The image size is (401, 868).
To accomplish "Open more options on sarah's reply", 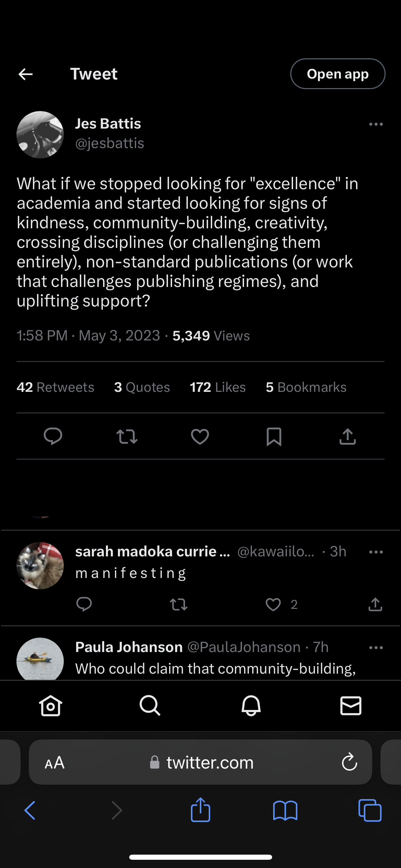I will (376, 552).
